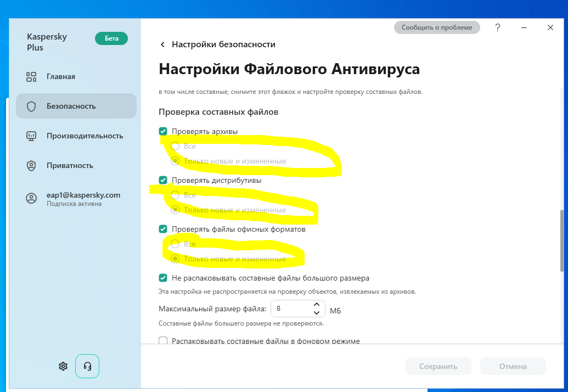Open the settings gear icon
Viewport: 568px width, 392px height.
tap(63, 366)
